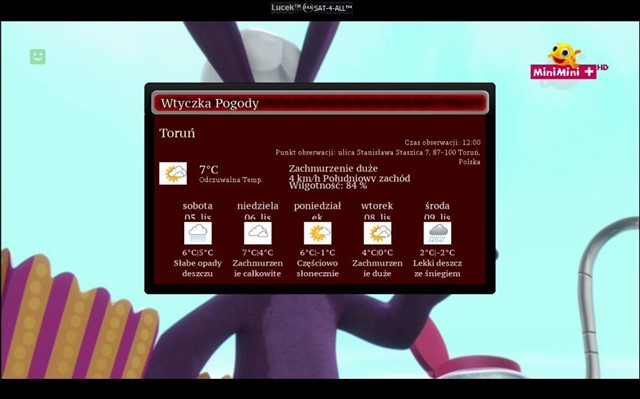Image resolution: width=640 pixels, height=399 pixels.
Task: Click the sobota day heading
Action: 198,206
